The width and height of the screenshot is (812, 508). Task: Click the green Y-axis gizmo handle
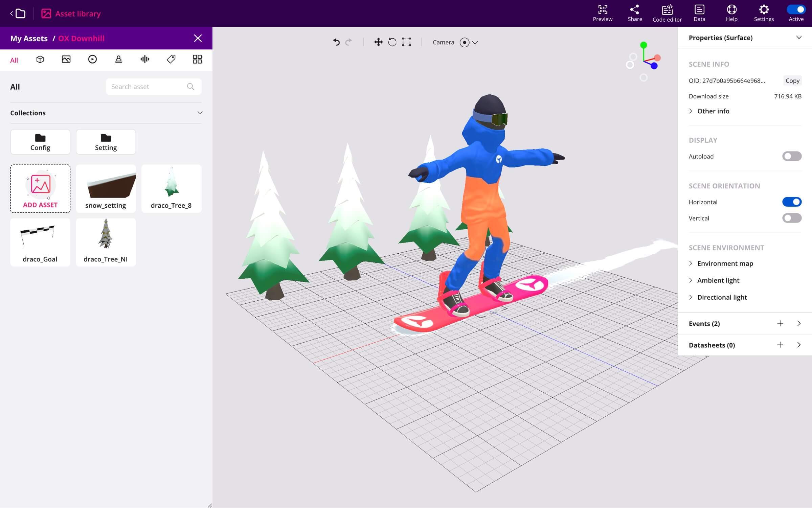pos(644,45)
